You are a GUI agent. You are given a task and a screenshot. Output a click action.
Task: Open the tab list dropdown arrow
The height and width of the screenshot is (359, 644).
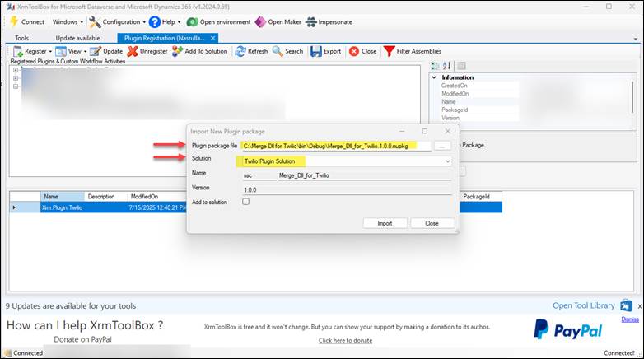636,39
